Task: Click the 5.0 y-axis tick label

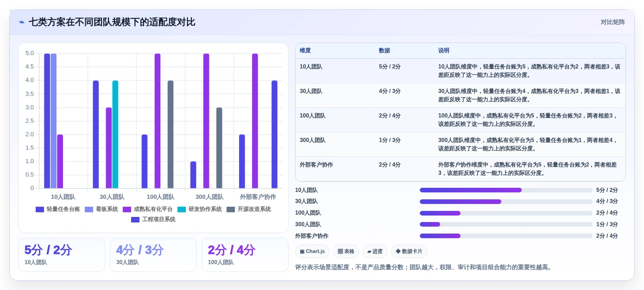Action: click(x=29, y=53)
